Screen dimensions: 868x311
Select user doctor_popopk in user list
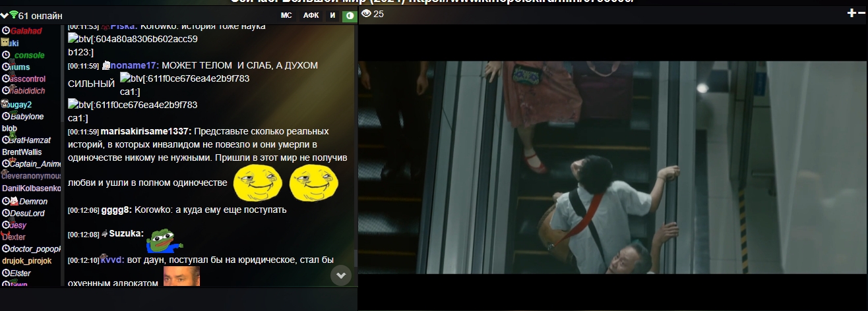[x=36, y=249]
